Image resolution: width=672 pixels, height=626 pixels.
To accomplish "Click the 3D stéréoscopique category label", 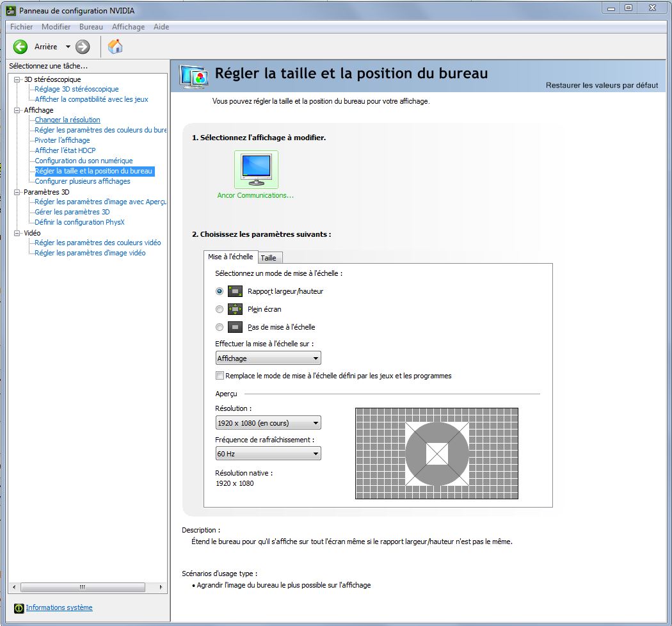I will [52, 80].
